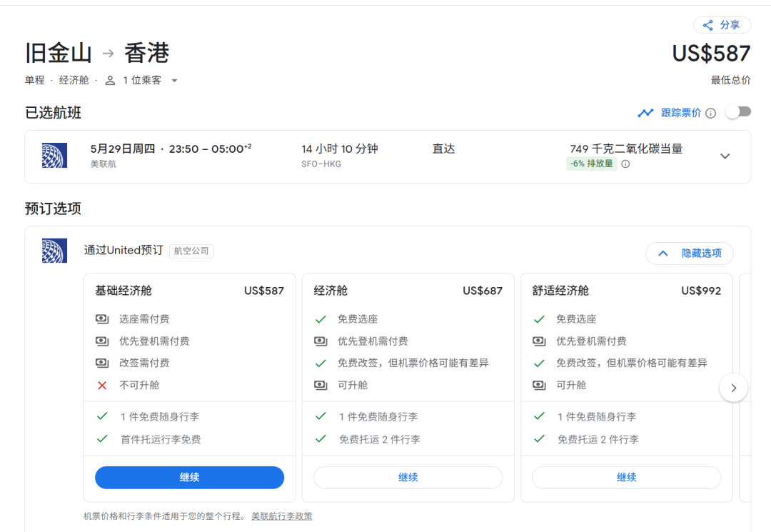
Task: Continue with 经济舱 US$687 fare
Action: click(x=408, y=478)
